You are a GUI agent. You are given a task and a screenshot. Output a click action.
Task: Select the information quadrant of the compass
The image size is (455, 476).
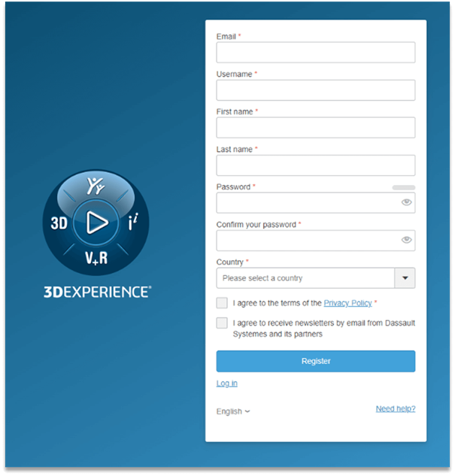132,223
